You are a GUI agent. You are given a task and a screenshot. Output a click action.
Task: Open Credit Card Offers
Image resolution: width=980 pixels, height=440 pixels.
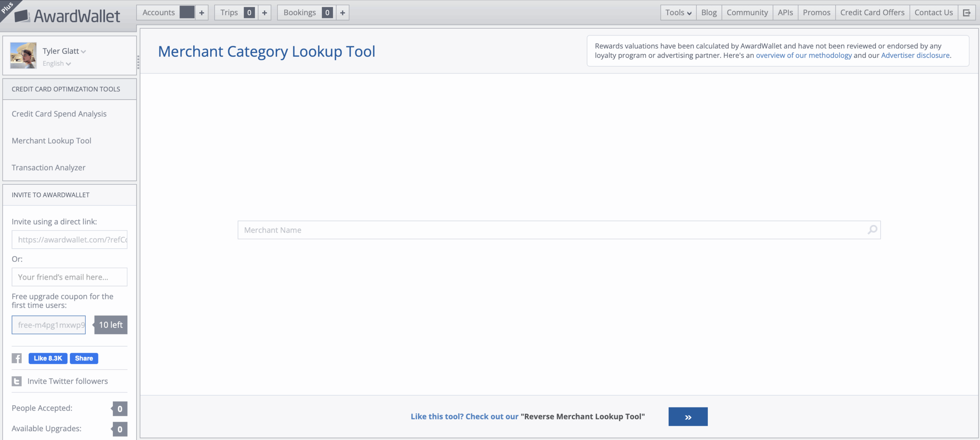point(872,13)
